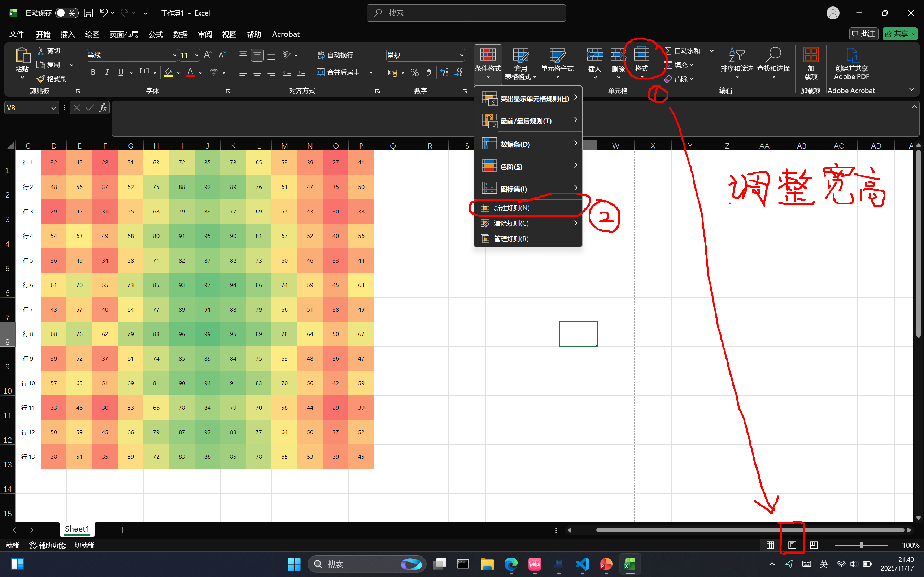
Task: Click the Format Painter brush icon
Action: pos(41,79)
